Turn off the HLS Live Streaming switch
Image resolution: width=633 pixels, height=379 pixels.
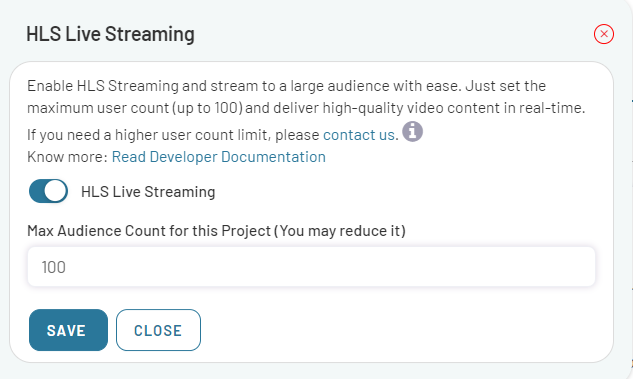point(48,191)
